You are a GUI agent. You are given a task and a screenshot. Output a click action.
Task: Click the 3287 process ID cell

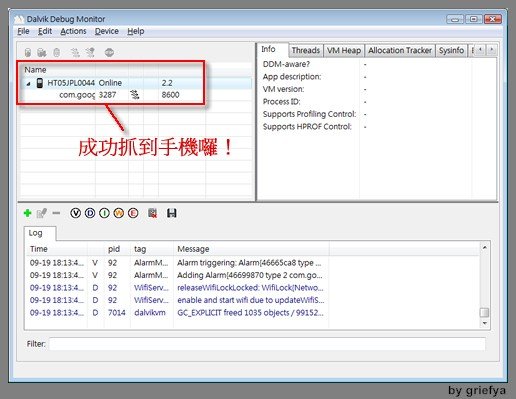point(107,95)
